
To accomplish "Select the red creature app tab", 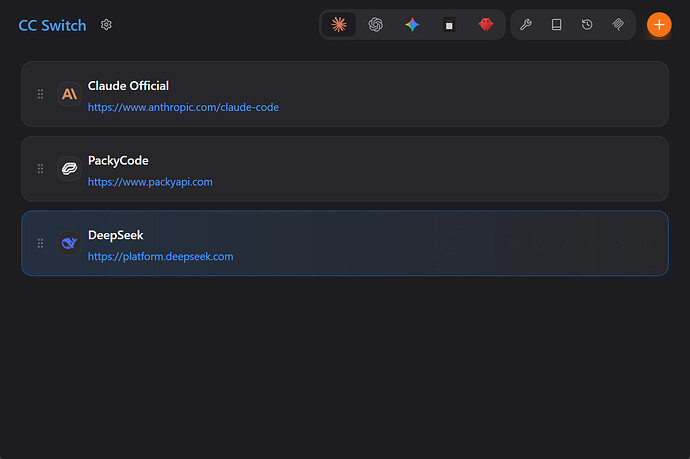I will [x=486, y=25].
